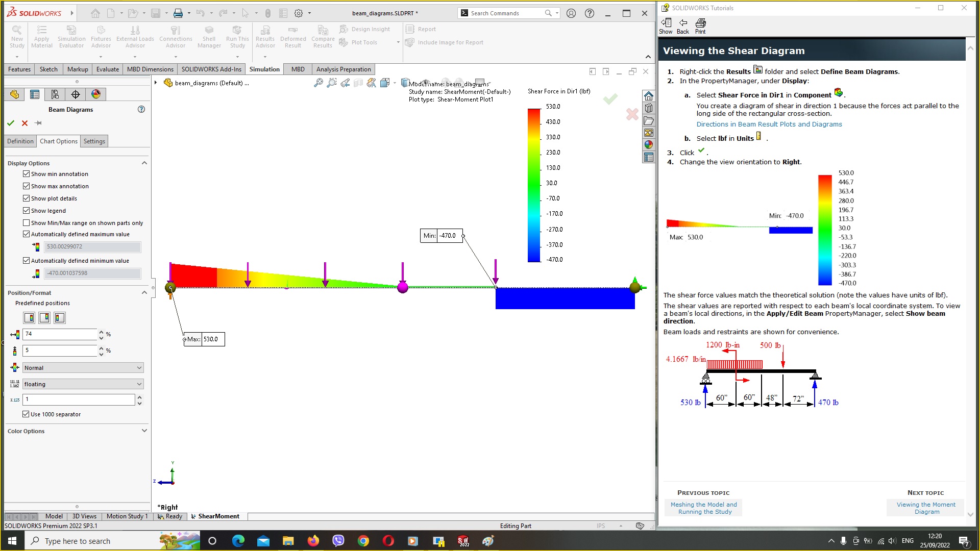Select ConfigurationManager tab icon
Screen dimensions: 980x551
[x=55, y=94]
